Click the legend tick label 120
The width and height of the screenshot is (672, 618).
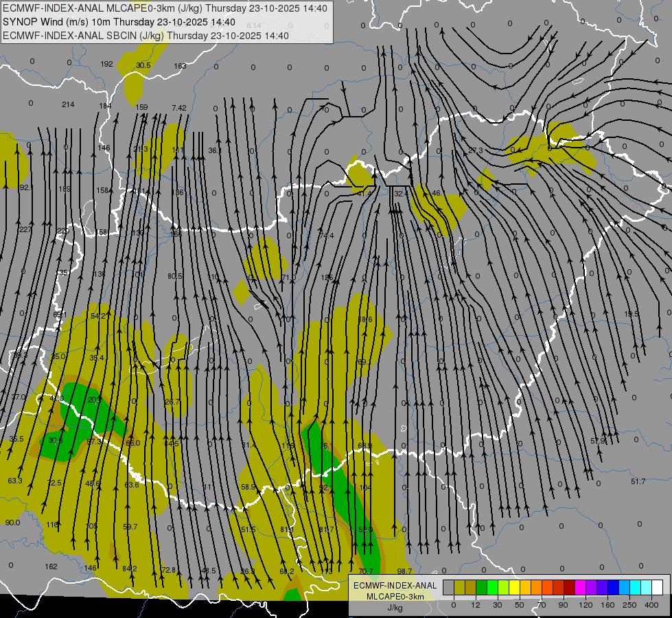click(586, 605)
